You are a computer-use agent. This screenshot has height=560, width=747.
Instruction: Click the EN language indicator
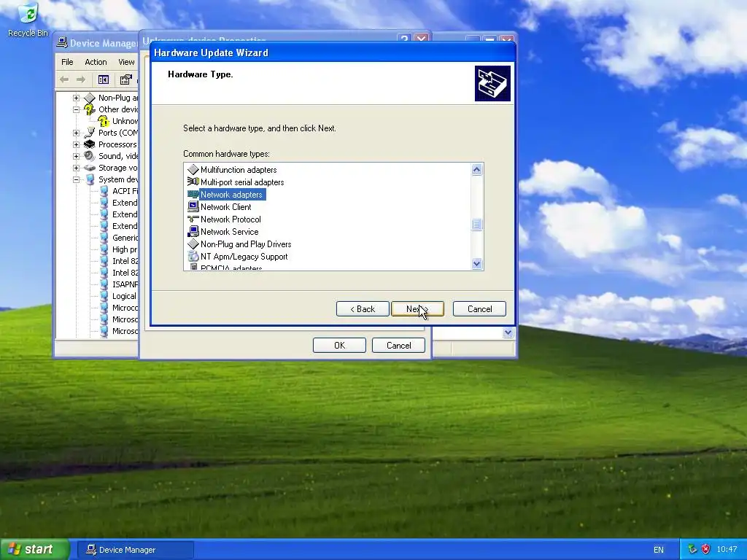659,550
